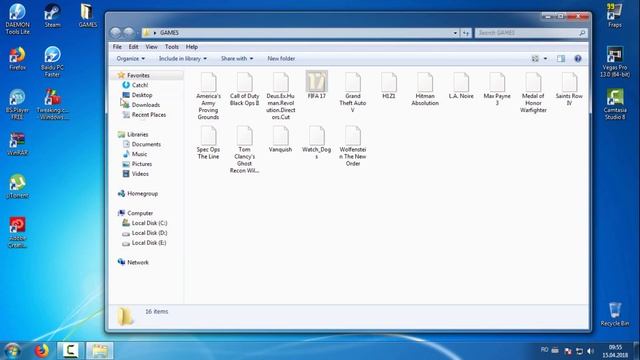Click the New folder button
The height and width of the screenshot is (360, 640).
tap(281, 59)
